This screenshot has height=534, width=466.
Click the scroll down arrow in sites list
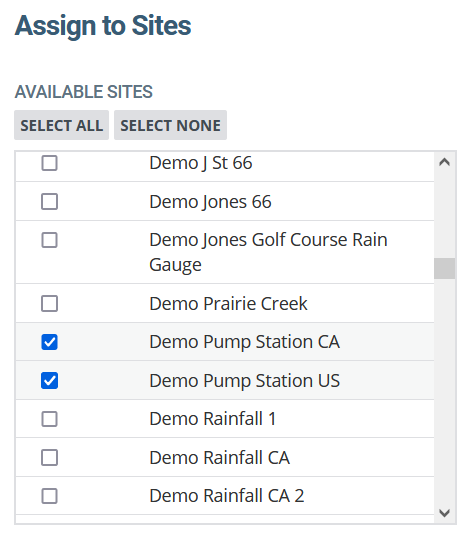[x=444, y=513]
